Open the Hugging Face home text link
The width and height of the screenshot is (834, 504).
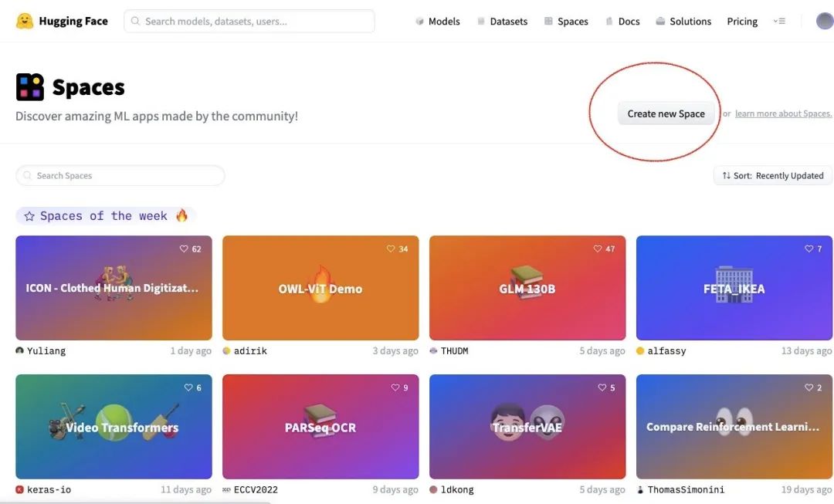(73, 22)
